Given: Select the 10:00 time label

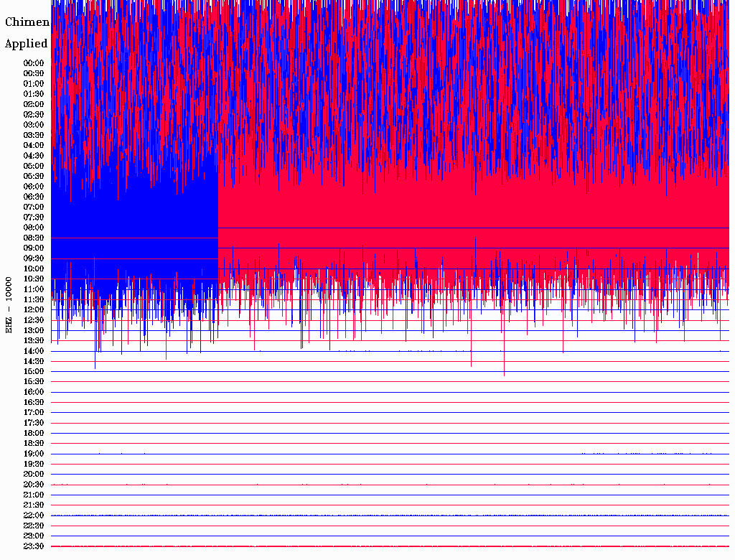Looking at the screenshot, I should (x=34, y=269).
